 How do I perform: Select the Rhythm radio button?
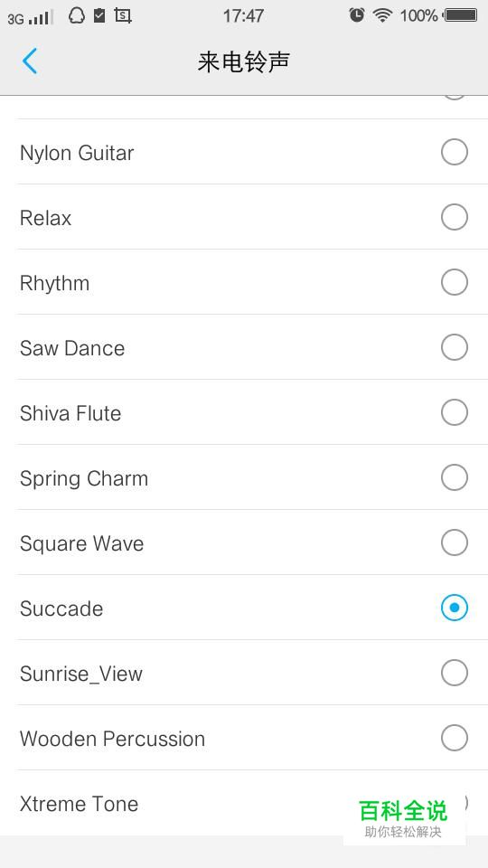[455, 282]
